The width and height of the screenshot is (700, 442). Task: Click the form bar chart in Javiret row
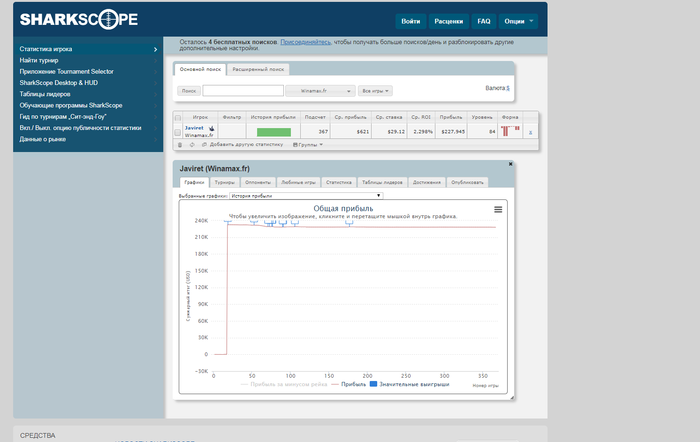510,131
